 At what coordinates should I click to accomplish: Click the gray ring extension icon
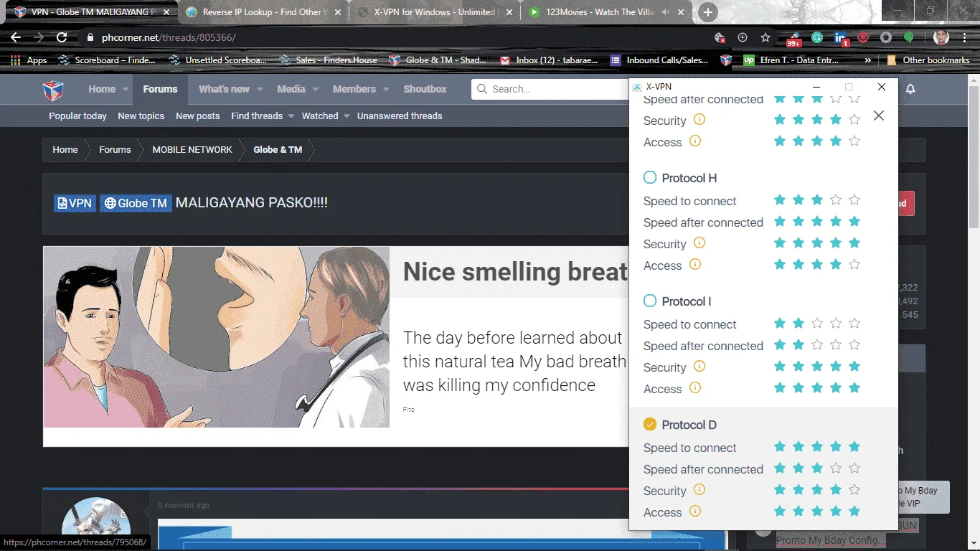[x=886, y=37]
